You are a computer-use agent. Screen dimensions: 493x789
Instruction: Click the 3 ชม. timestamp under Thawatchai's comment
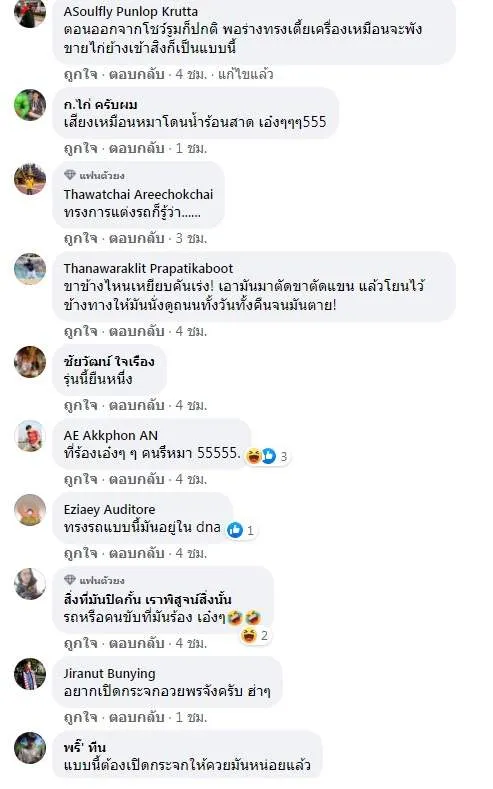click(191, 238)
